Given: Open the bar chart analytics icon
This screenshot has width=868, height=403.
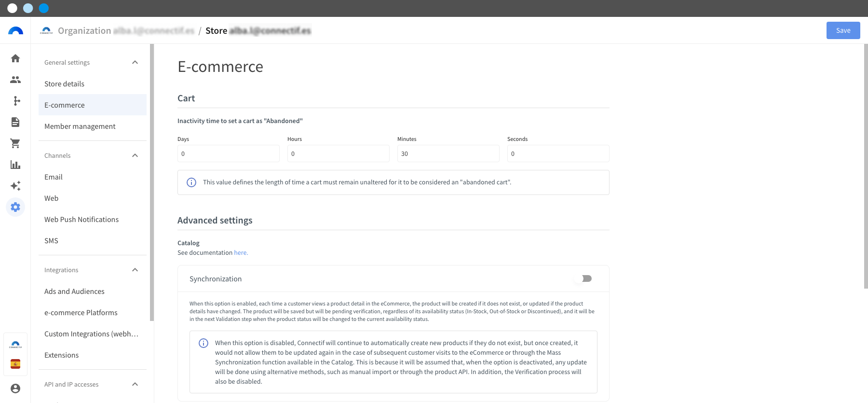Looking at the screenshot, I should click(x=15, y=165).
